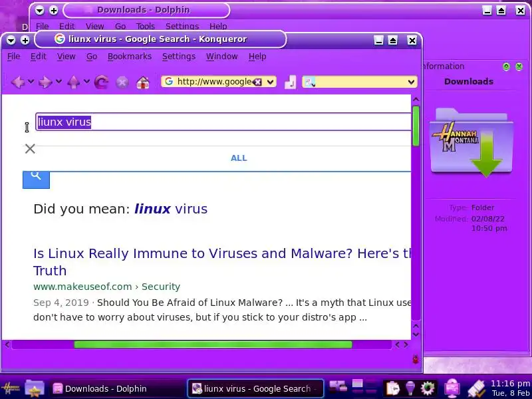This screenshot has height=399, width=532.
Task: Click the Go/bookmark icon next to location bar
Action: 291,82
